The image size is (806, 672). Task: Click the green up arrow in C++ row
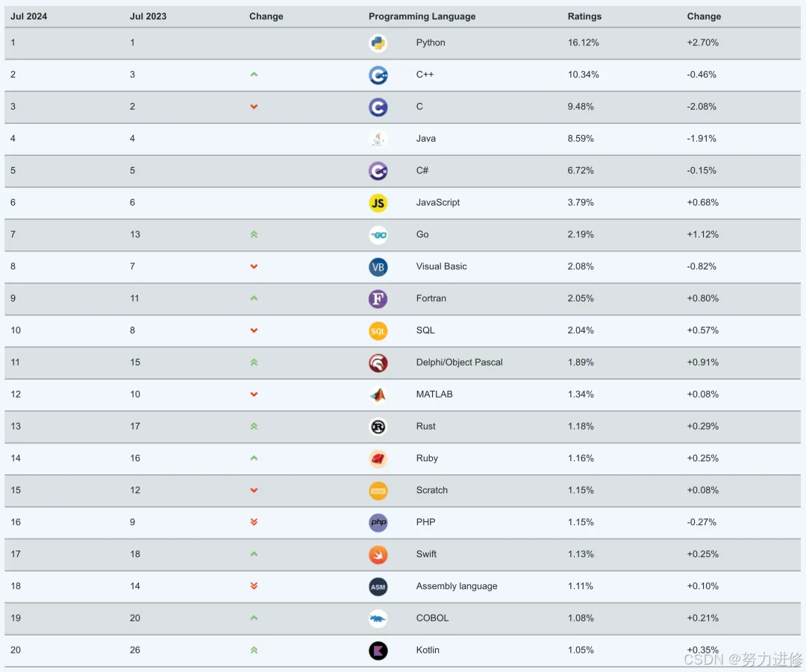tap(254, 75)
